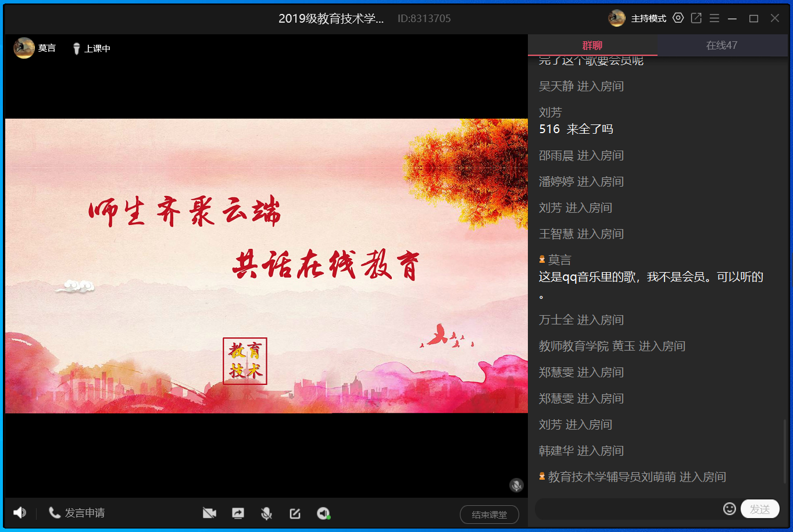This screenshot has height=532, width=793.
Task: Click the chat panel scrollbar
Action: [785, 451]
